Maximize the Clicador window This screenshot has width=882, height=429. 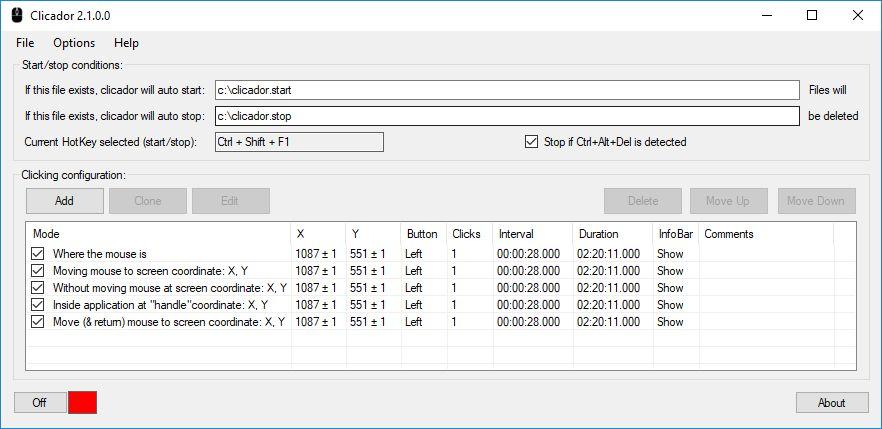812,15
